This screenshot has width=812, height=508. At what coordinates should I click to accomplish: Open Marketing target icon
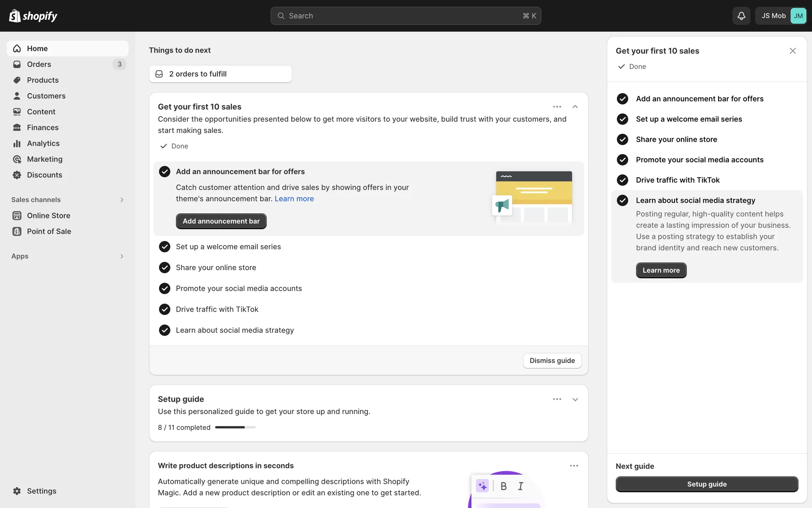[17, 159]
